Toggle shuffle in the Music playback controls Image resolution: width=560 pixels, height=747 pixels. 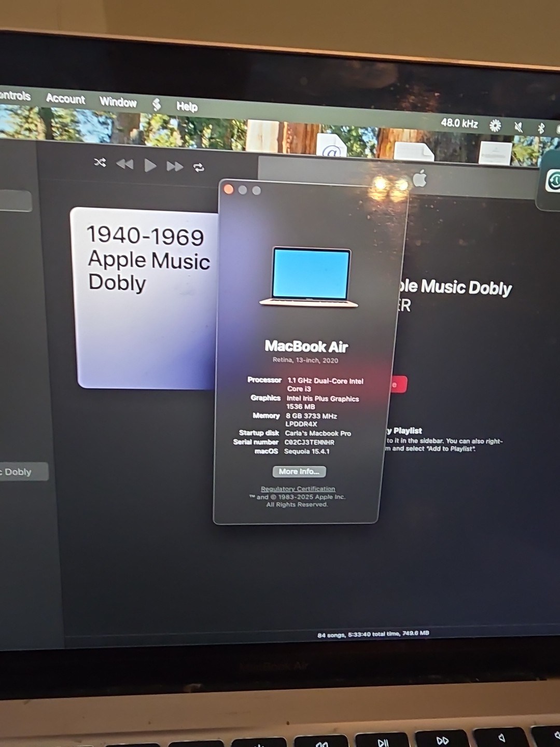point(100,162)
